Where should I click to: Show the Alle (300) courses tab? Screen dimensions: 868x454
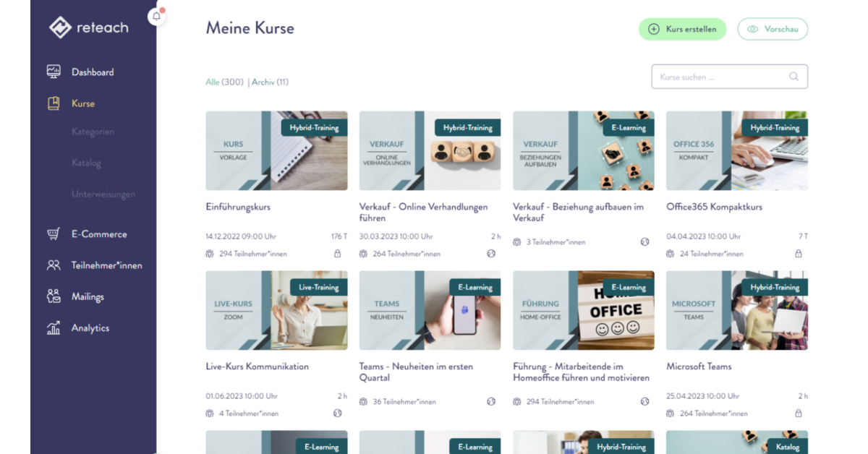pyautogui.click(x=224, y=82)
